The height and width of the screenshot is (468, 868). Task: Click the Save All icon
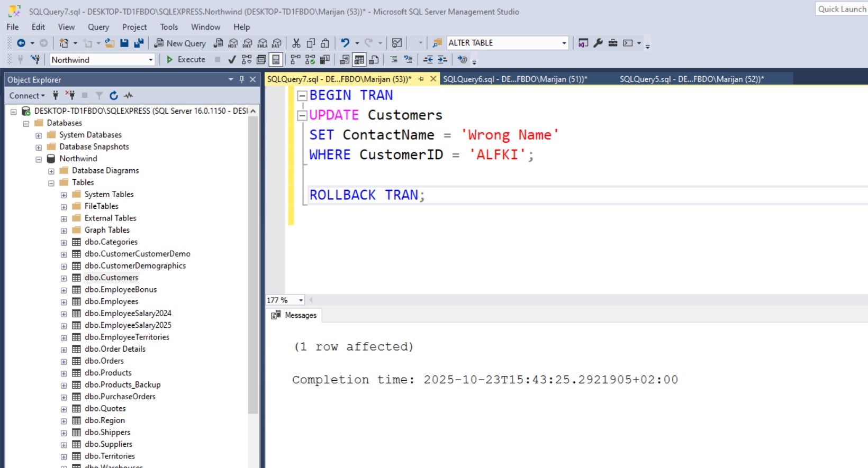(139, 43)
